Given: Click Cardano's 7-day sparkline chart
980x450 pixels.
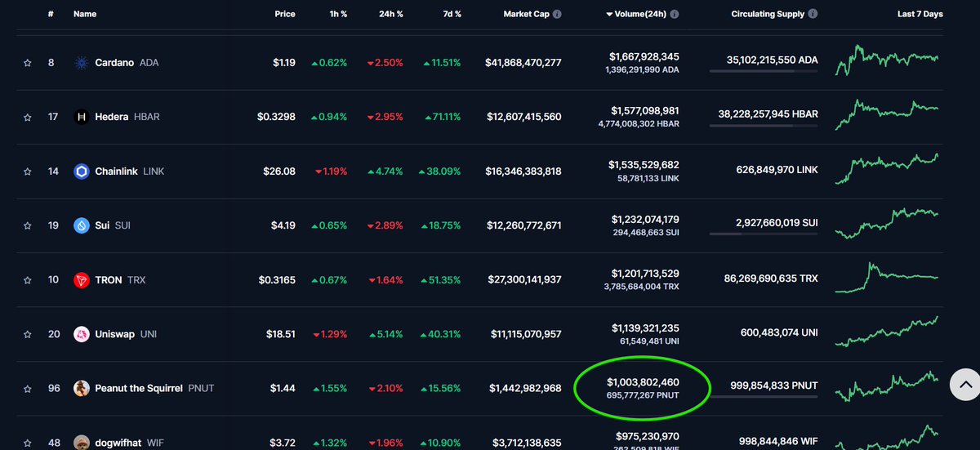Looking at the screenshot, I should (887, 60).
